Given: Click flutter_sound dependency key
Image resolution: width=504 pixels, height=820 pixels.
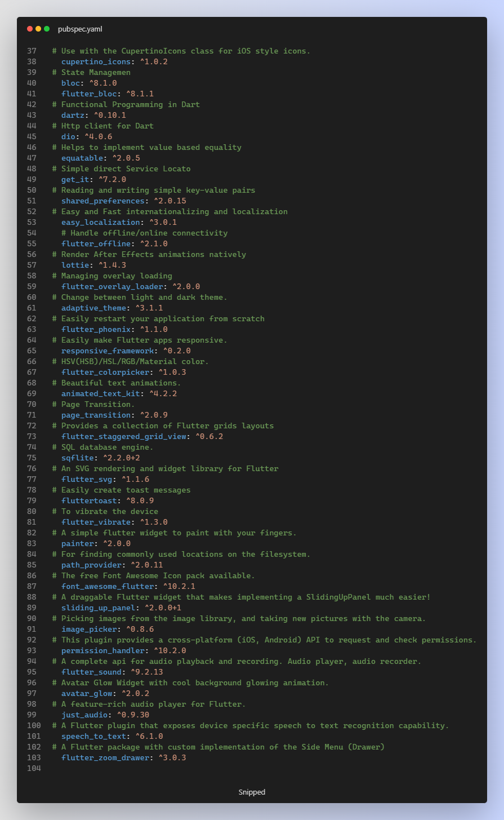Looking at the screenshot, I should 91,672.
